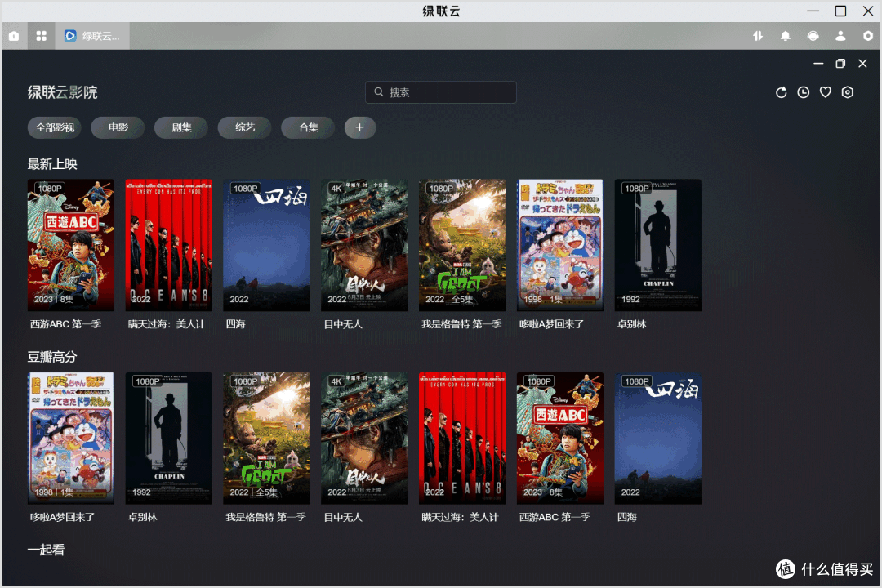Click the search magnifier icon

coord(379,91)
